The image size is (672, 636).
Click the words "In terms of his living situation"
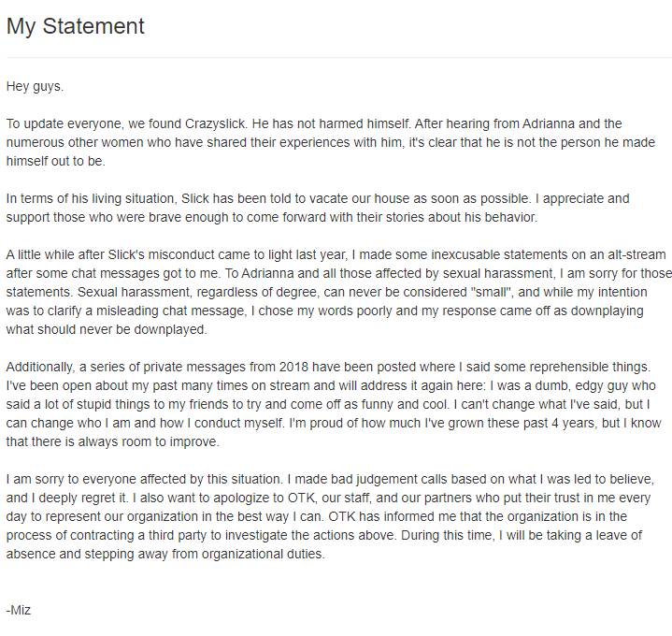pyautogui.click(x=101, y=198)
